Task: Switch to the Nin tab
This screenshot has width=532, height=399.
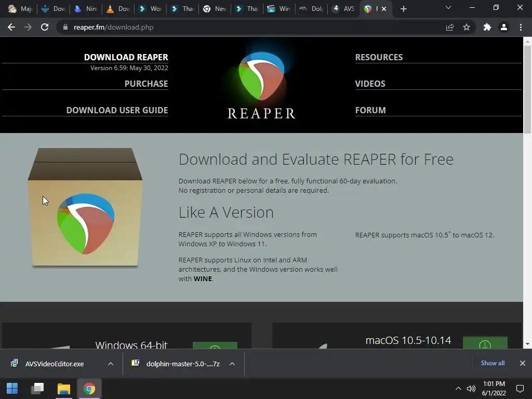Action: point(86,9)
